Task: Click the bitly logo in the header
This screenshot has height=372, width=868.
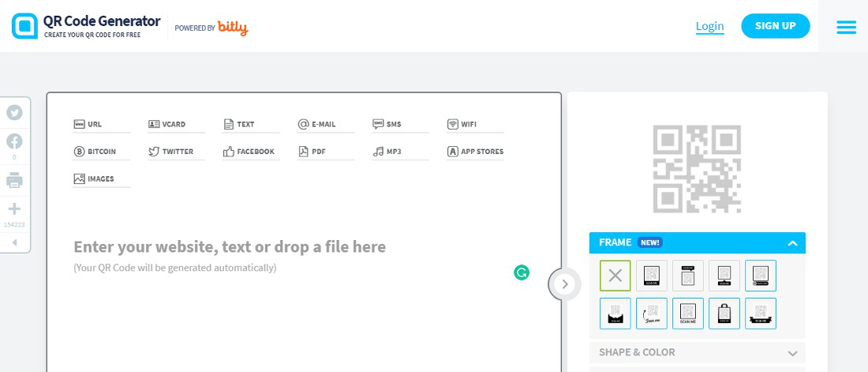Action: (x=233, y=28)
